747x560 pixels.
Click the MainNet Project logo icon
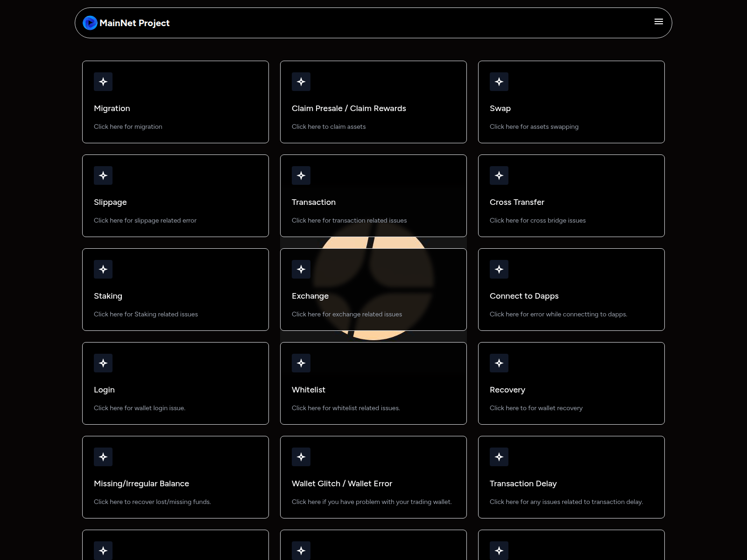coord(90,23)
